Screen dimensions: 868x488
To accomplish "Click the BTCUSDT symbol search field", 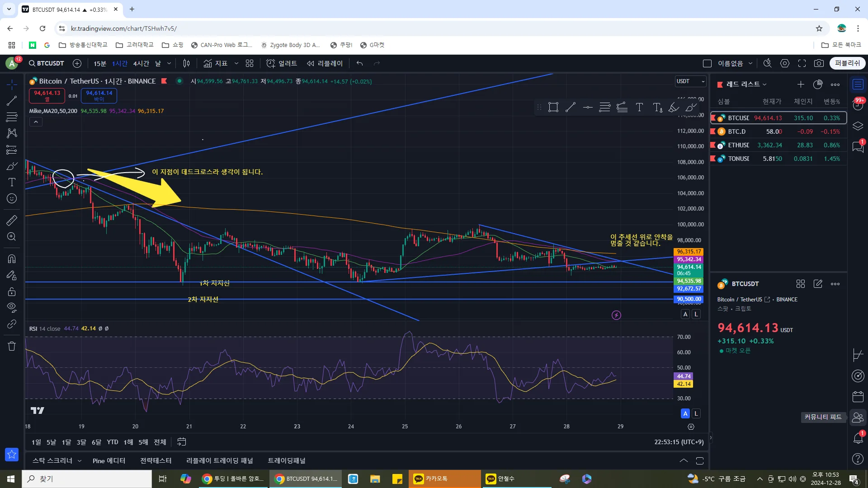I will click(x=46, y=64).
